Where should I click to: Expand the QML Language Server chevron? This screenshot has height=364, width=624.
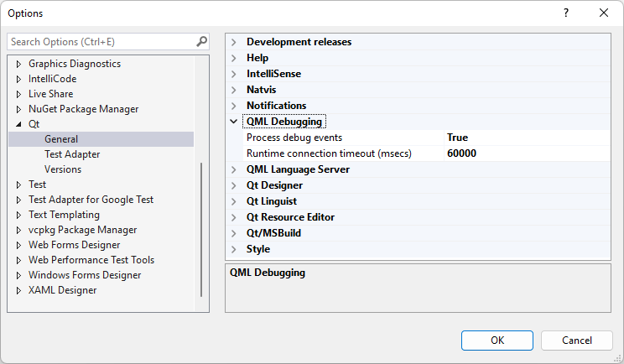[x=234, y=169]
